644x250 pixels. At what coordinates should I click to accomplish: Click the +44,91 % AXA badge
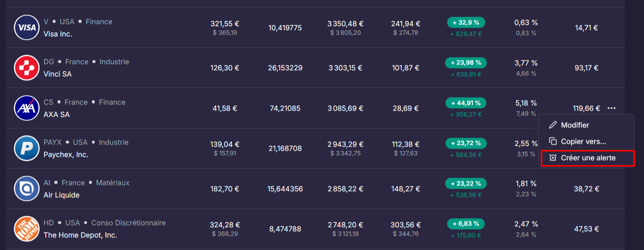[466, 103]
